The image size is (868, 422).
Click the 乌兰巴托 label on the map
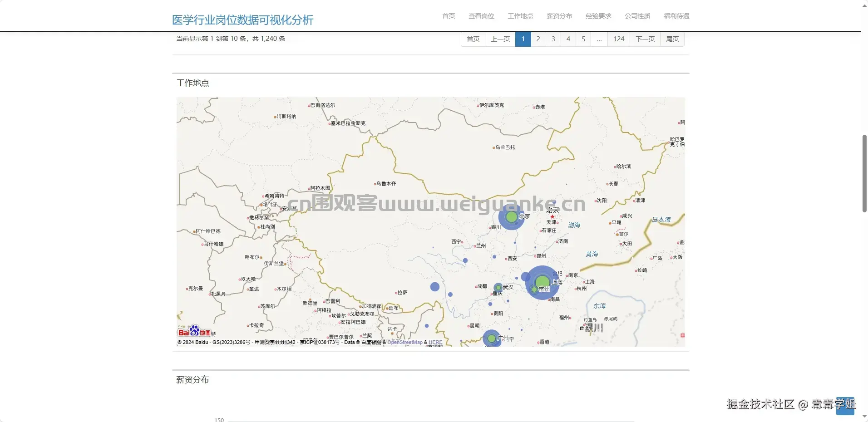[505, 147]
